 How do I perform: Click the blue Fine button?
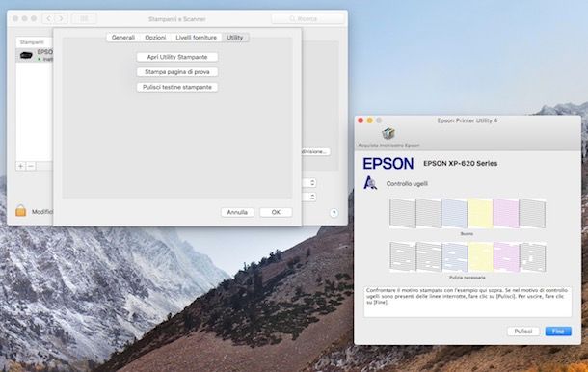pyautogui.click(x=558, y=332)
